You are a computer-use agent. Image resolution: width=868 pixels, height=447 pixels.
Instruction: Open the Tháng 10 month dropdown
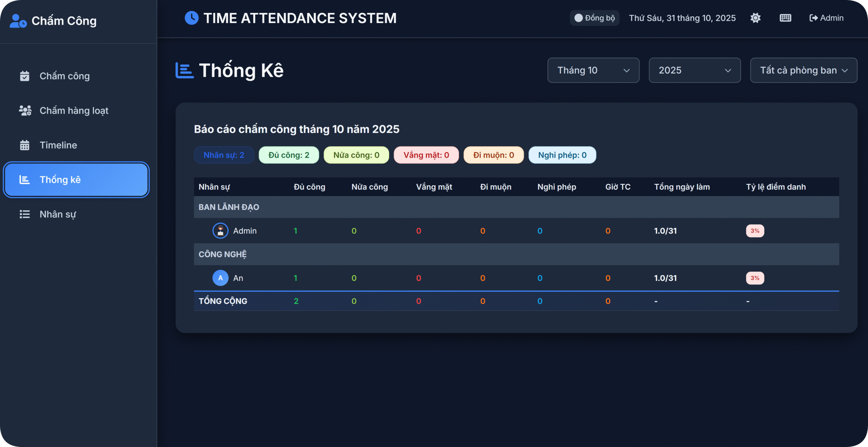(x=593, y=70)
